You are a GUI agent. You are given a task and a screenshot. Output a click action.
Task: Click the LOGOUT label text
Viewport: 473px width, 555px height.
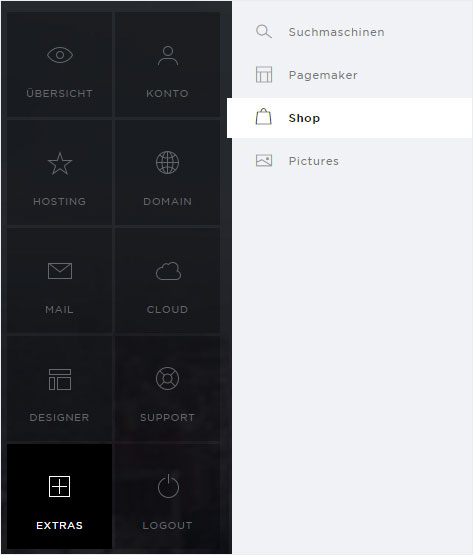click(167, 525)
